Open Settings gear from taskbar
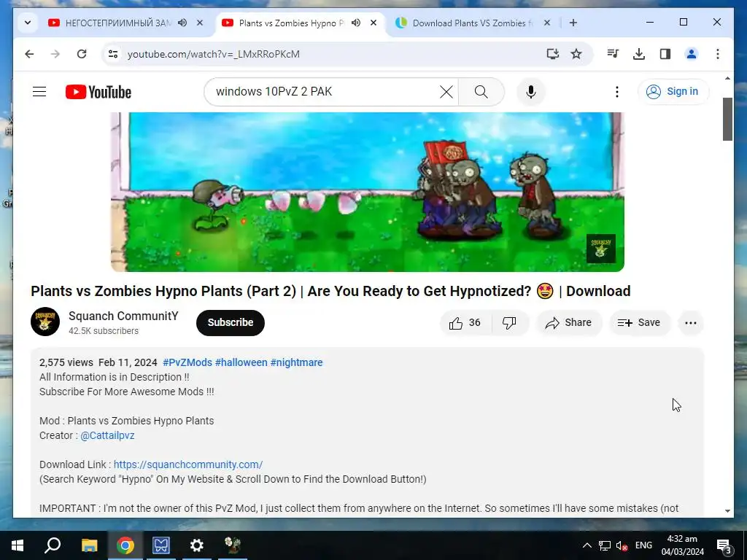747x560 pixels. (x=197, y=545)
